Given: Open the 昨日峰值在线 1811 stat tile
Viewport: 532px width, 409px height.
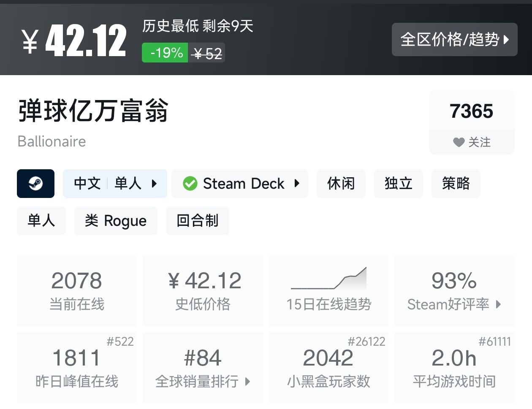Looking at the screenshot, I should point(77,367).
